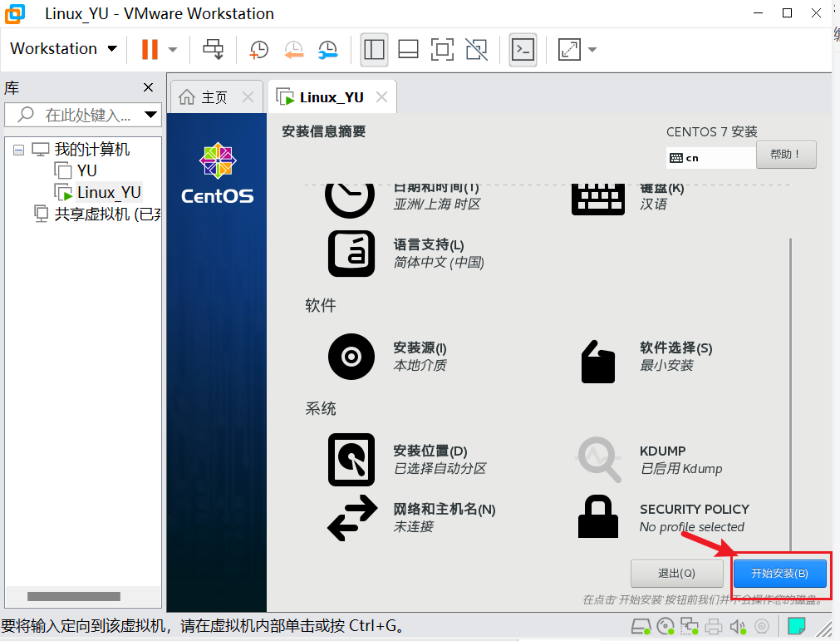Click the sound card status icon

(738, 626)
